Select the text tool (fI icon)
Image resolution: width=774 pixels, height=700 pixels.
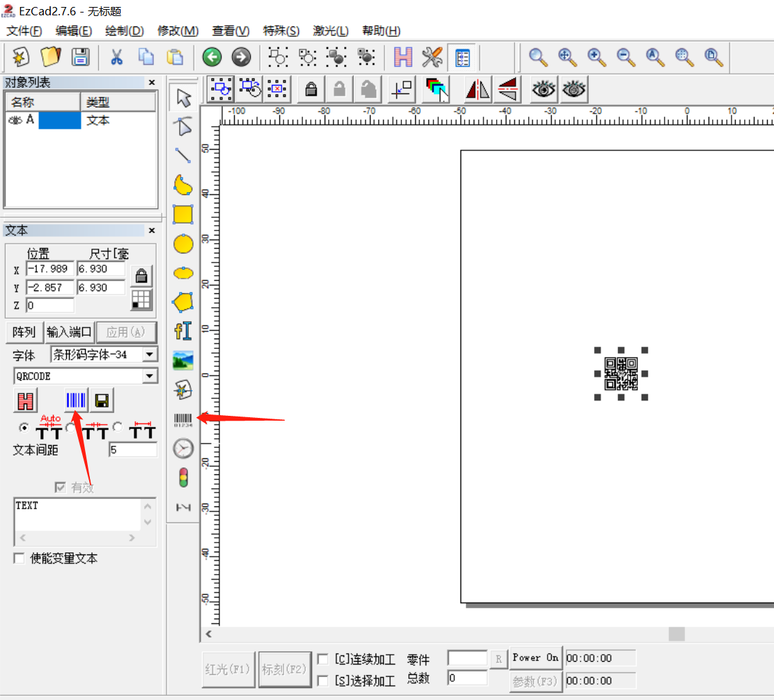[183, 332]
